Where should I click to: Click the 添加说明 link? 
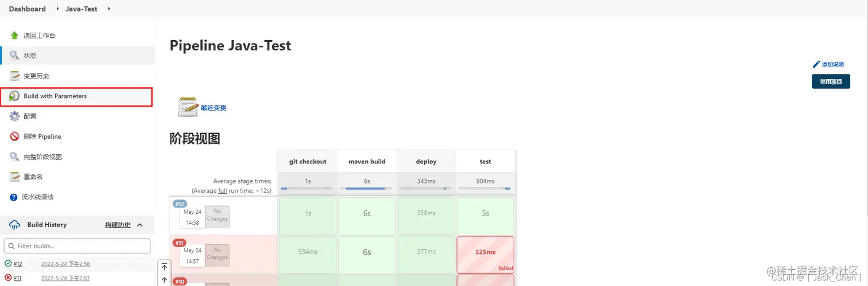(832, 64)
